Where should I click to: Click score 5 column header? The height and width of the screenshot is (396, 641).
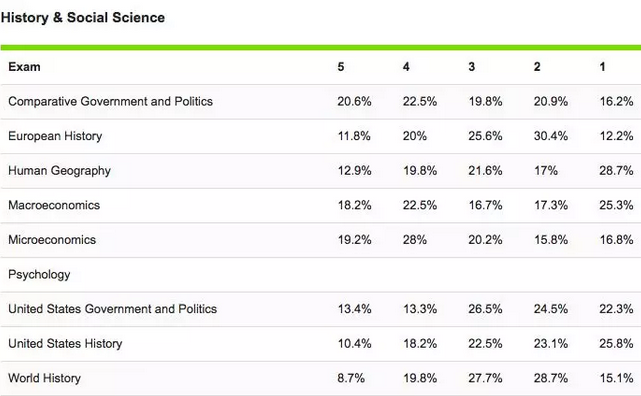pos(341,67)
